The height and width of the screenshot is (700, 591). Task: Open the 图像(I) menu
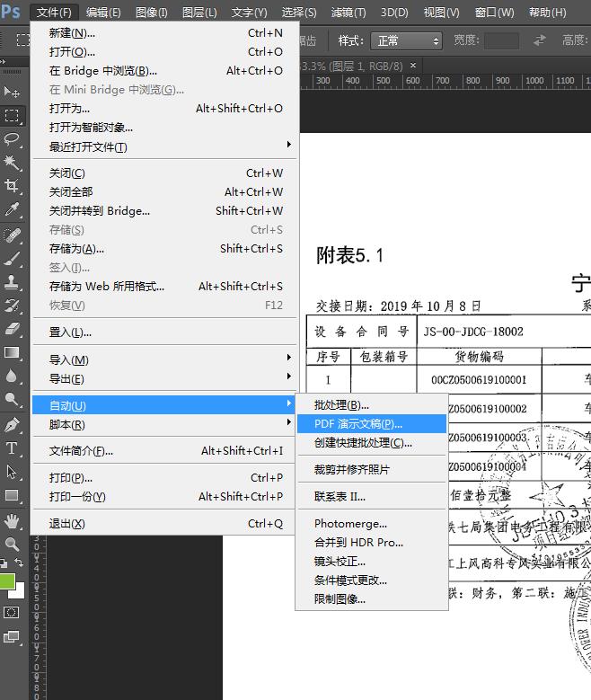click(151, 12)
